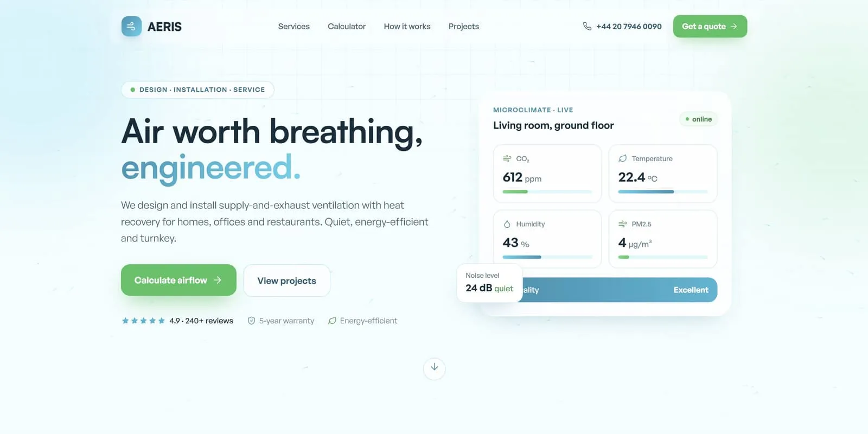868x434 pixels.
Task: Click the MICROCLIMATE · LIVE label
Action: pos(533,110)
